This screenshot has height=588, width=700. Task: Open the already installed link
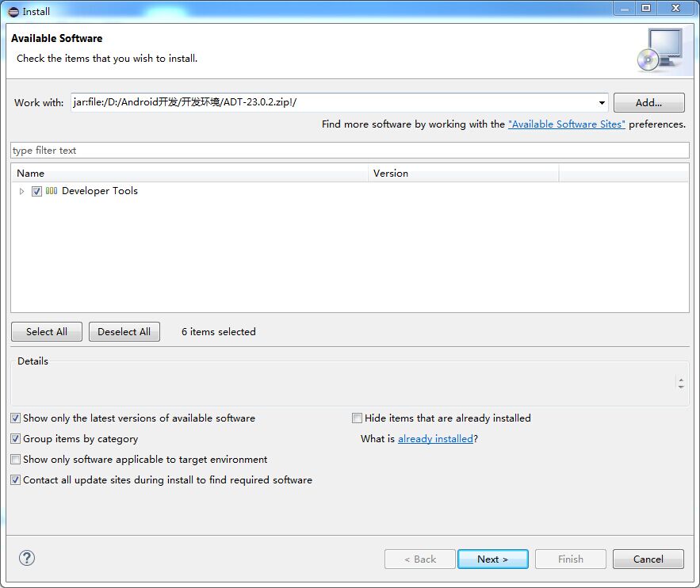click(x=435, y=439)
